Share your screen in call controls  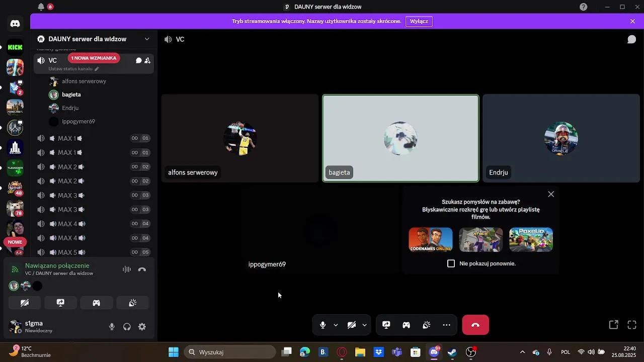click(386, 325)
